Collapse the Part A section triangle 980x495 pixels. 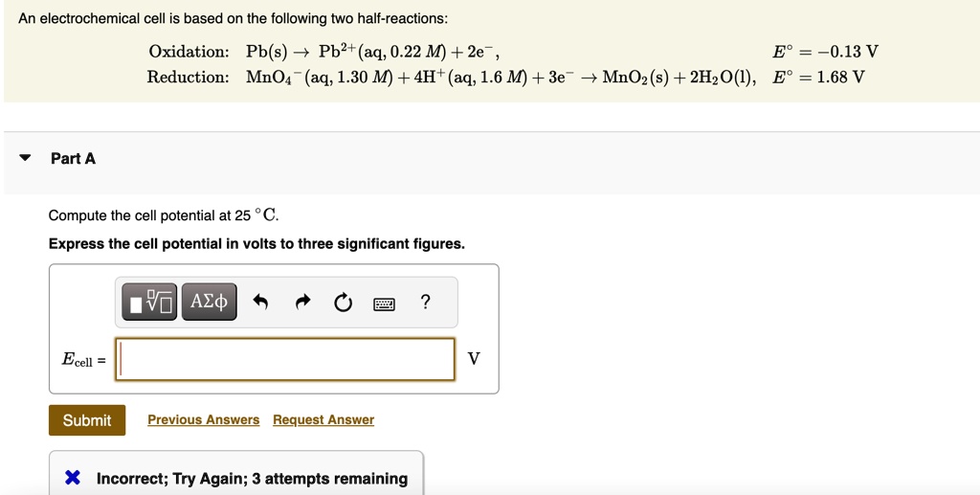(26, 158)
